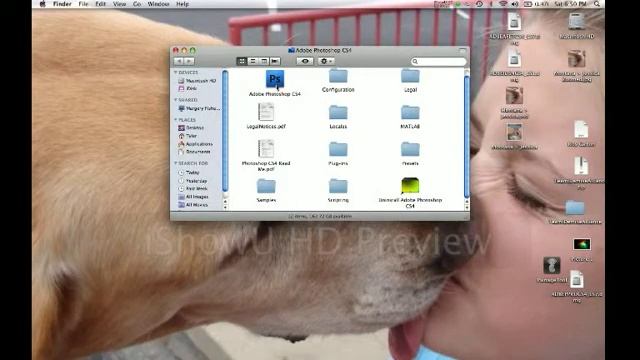Select Macintosh HD drive on the desktop
The image size is (640, 360).
(576, 21)
